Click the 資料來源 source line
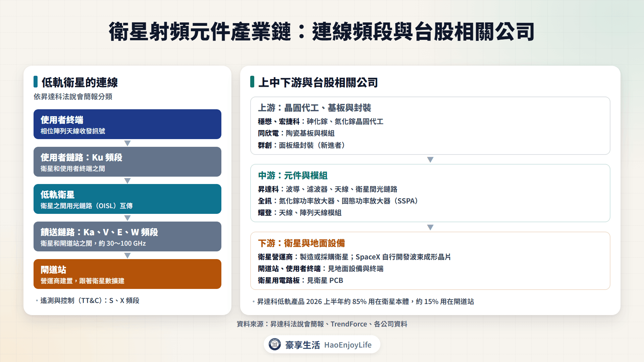The image size is (644, 362). [322, 324]
